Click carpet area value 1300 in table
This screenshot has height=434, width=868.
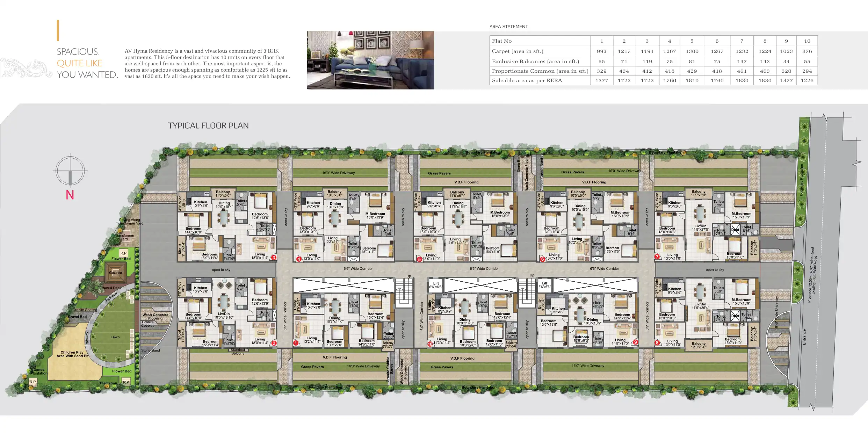(x=692, y=51)
